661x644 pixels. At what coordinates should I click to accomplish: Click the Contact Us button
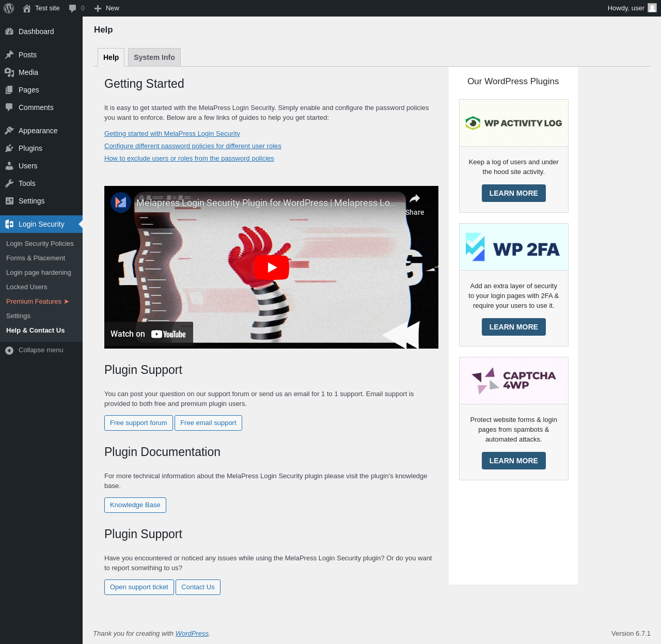coord(198,587)
